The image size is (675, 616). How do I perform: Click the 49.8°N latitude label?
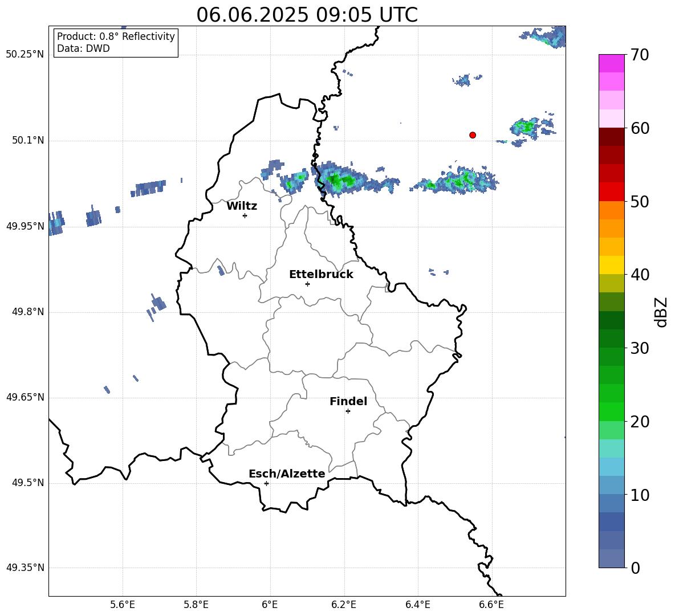click(x=29, y=312)
